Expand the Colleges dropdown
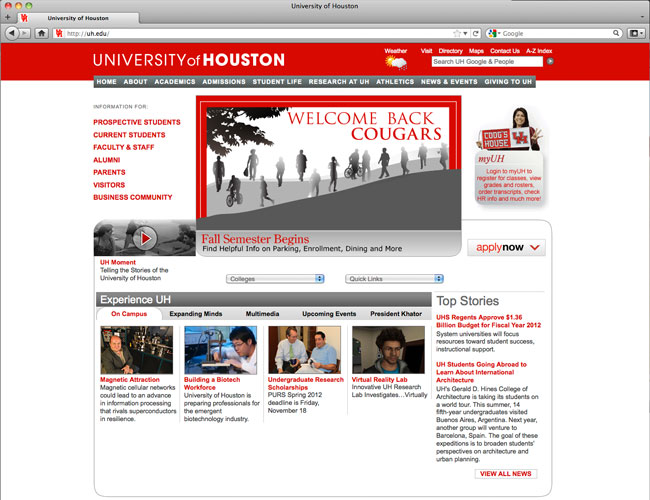This screenshot has width=650, height=500. pyautogui.click(x=275, y=279)
